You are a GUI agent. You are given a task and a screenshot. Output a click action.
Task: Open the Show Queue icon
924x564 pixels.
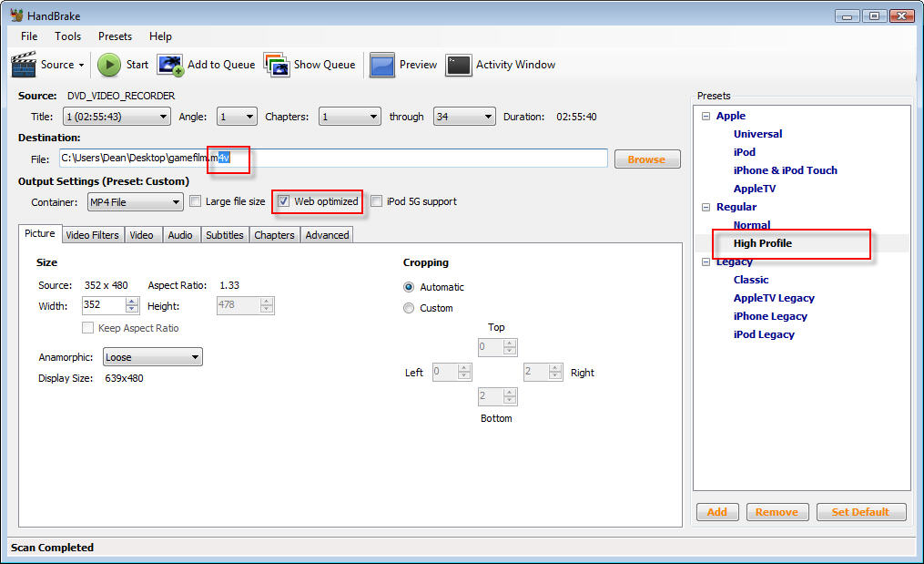pyautogui.click(x=277, y=65)
